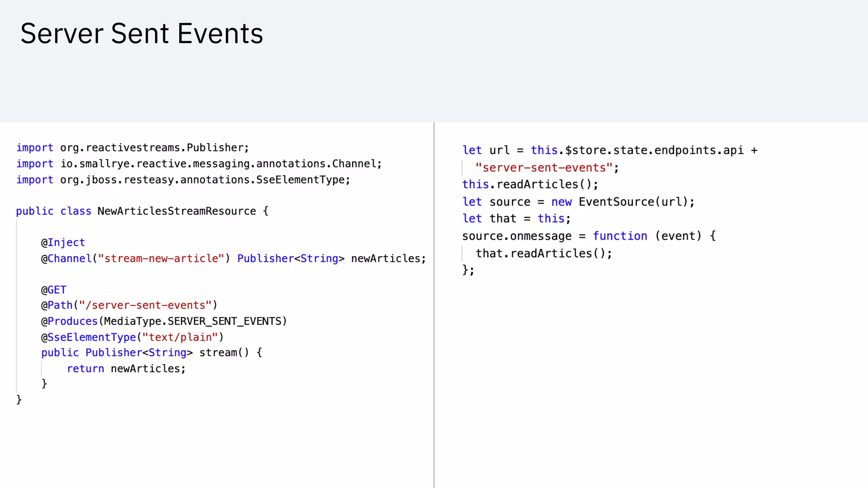This screenshot has height=488, width=868.
Task: Click the @Path server-sent-events annotation
Action: pos(129,305)
